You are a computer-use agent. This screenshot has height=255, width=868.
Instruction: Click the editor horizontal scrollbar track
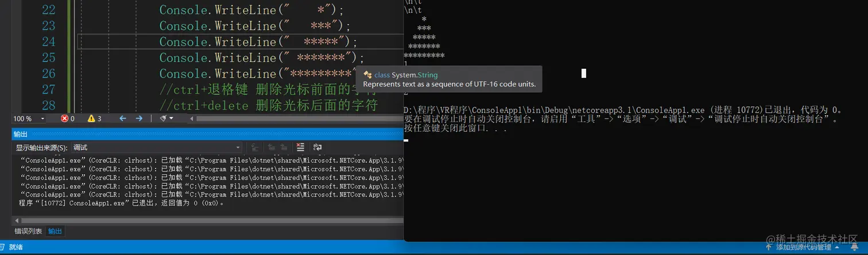300,119
